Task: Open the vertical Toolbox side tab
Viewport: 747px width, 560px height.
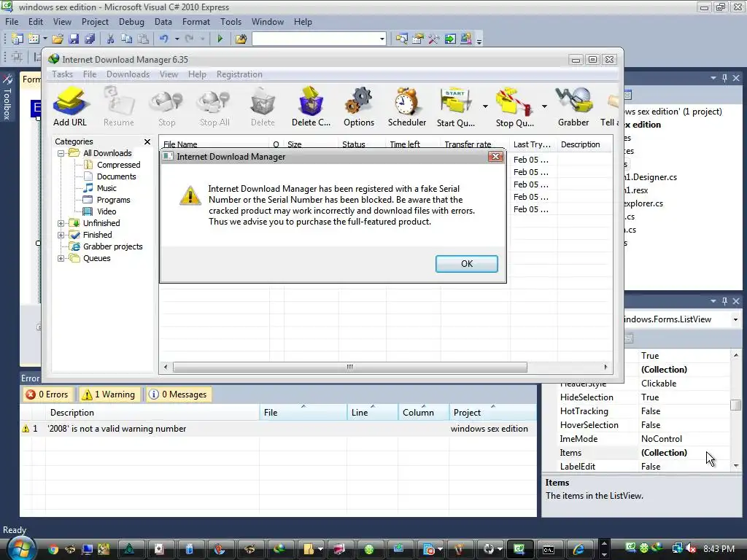Action: coord(7,98)
